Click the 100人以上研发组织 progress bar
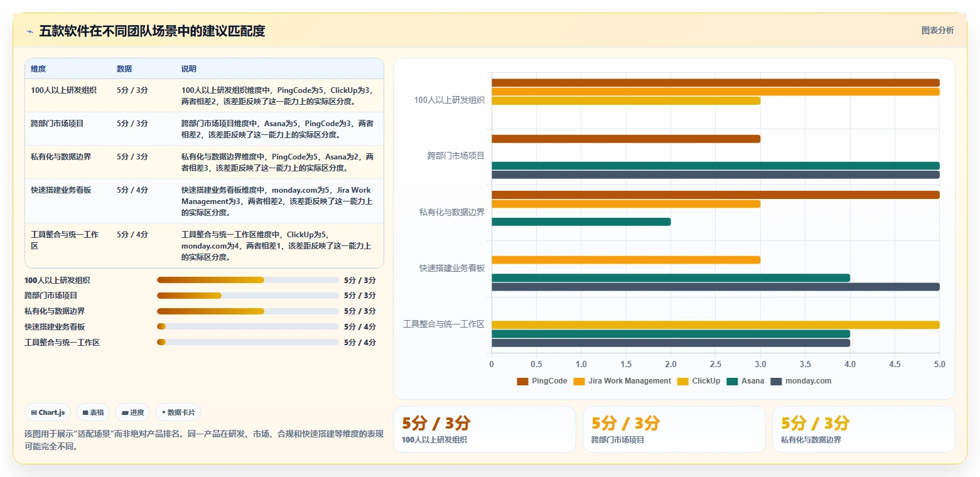Viewport: 980px width, 477px height. pyautogui.click(x=247, y=280)
